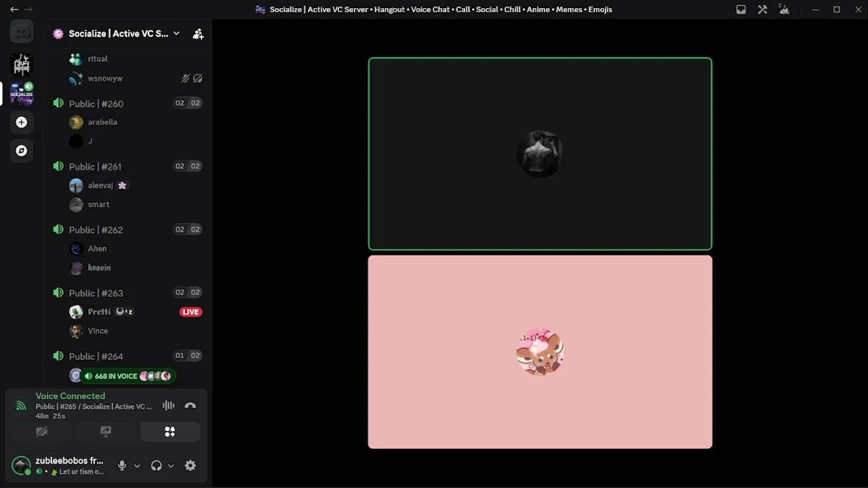868x488 pixels.
Task: Add a server with the plus icon
Action: click(22, 122)
